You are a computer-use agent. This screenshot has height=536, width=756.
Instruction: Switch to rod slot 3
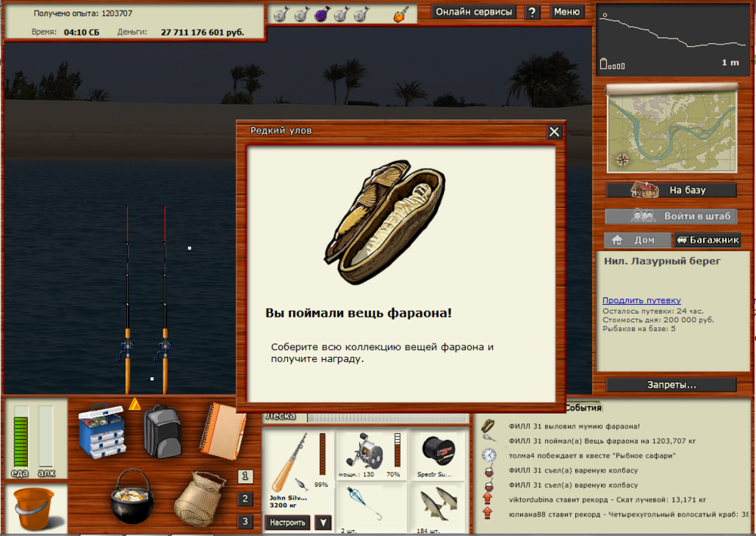coord(245,522)
